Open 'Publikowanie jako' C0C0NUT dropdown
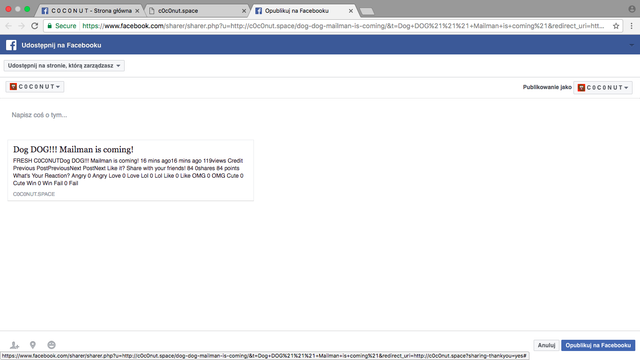The image size is (640, 360). (603, 87)
